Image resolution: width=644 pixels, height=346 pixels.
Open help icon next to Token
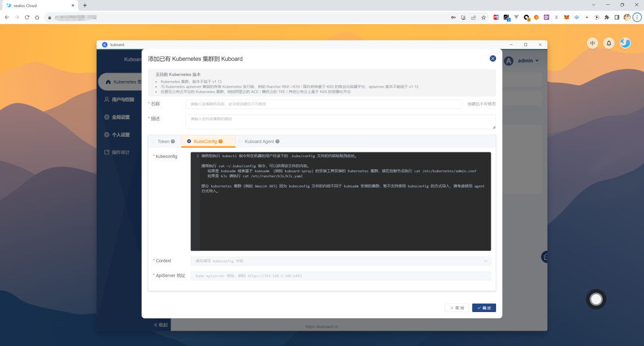tap(173, 141)
